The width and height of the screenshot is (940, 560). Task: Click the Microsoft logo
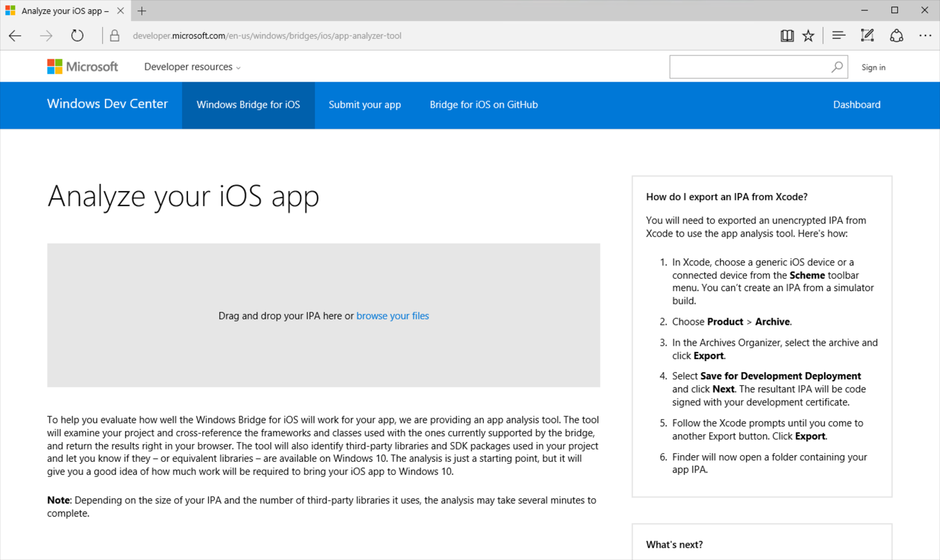82,67
